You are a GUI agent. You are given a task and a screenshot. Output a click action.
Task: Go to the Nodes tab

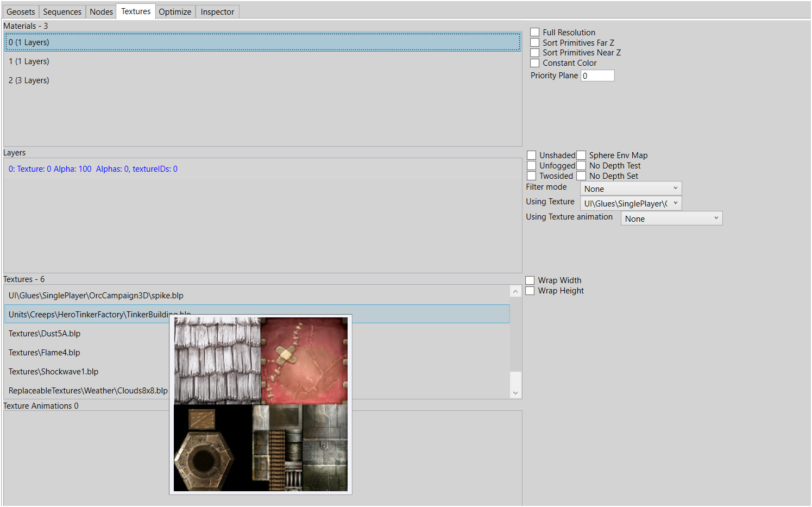click(x=101, y=12)
